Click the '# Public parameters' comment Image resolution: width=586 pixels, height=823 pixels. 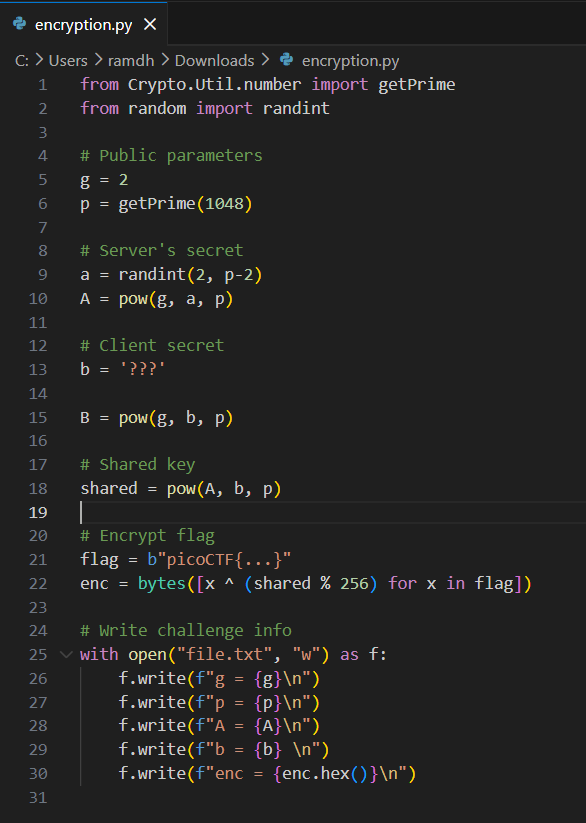(171, 156)
